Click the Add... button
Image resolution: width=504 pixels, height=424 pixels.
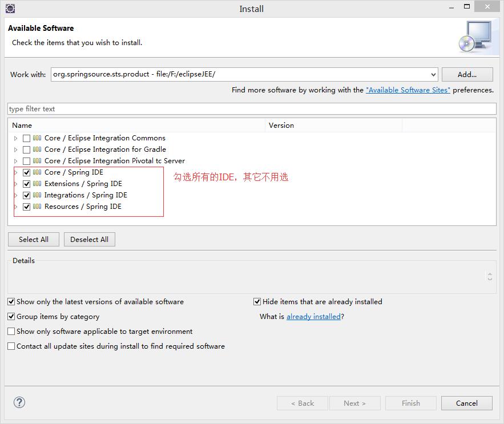point(467,75)
